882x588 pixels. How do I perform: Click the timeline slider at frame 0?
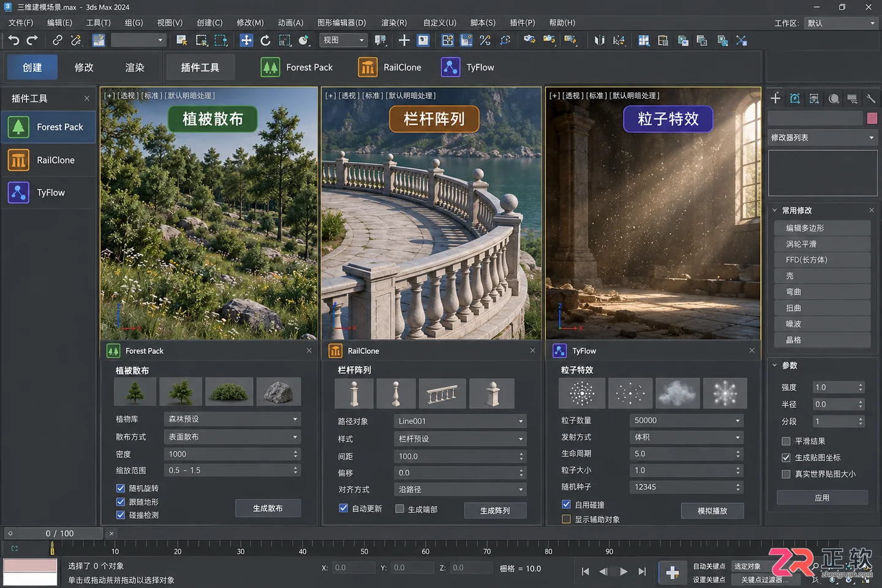[52, 548]
